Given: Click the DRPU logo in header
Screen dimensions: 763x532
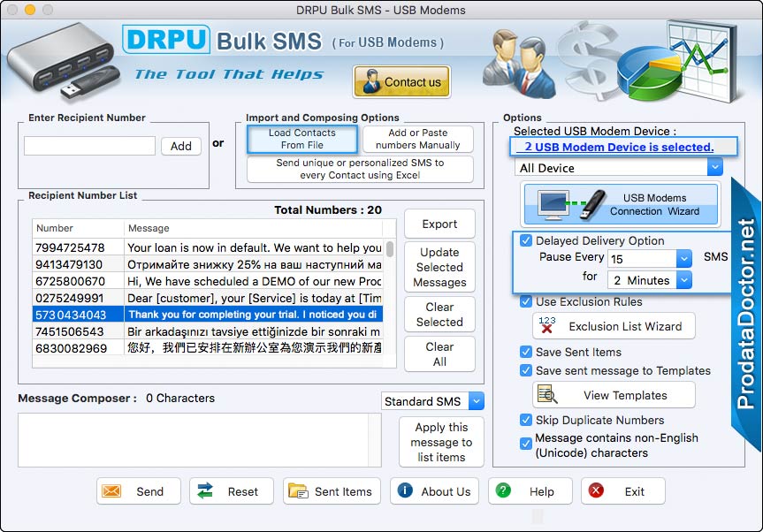Looking at the screenshot, I should [166, 40].
